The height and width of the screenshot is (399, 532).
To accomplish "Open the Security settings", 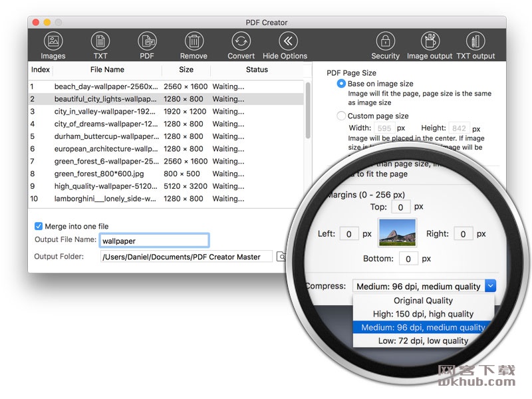I will click(x=386, y=41).
